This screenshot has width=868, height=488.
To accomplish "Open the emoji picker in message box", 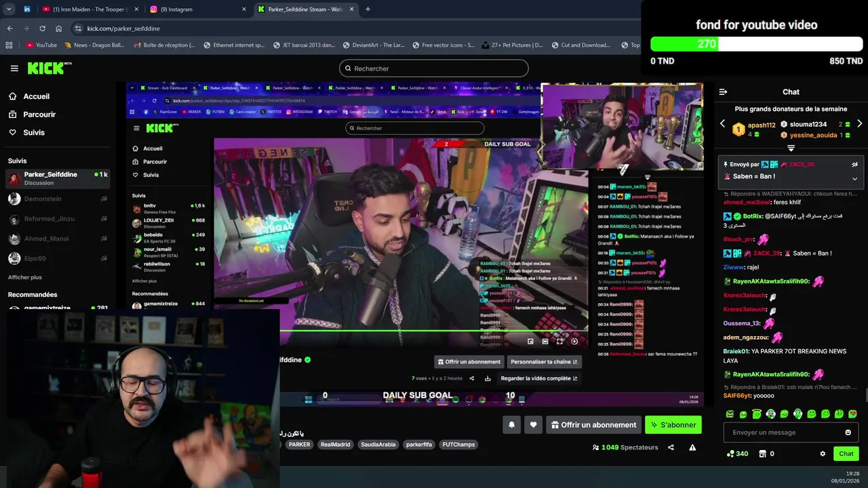I will [848, 432].
